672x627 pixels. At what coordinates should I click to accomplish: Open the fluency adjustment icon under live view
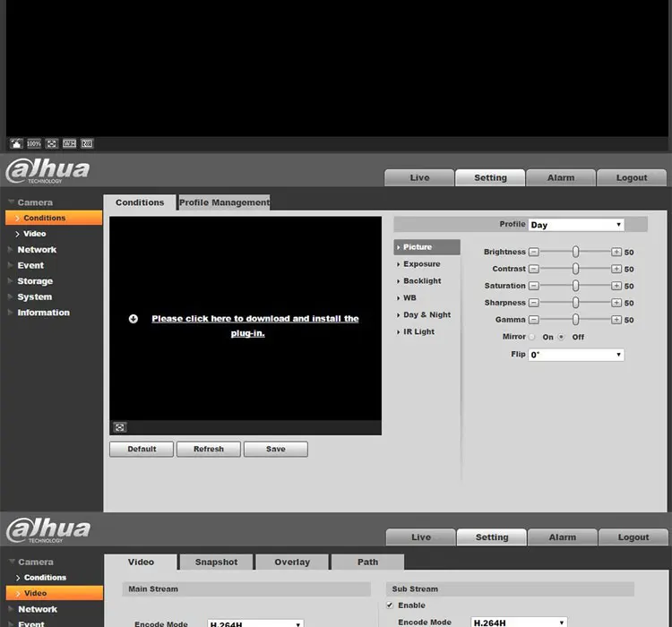point(87,143)
